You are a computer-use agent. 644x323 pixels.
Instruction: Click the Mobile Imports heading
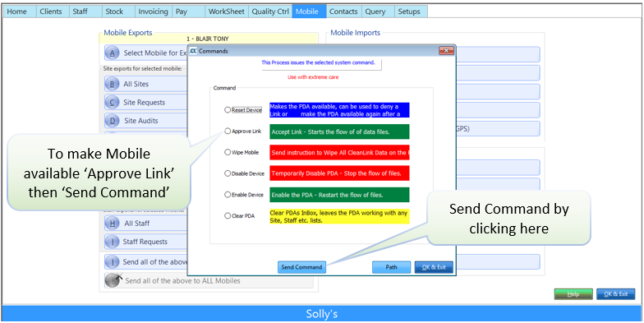[355, 33]
